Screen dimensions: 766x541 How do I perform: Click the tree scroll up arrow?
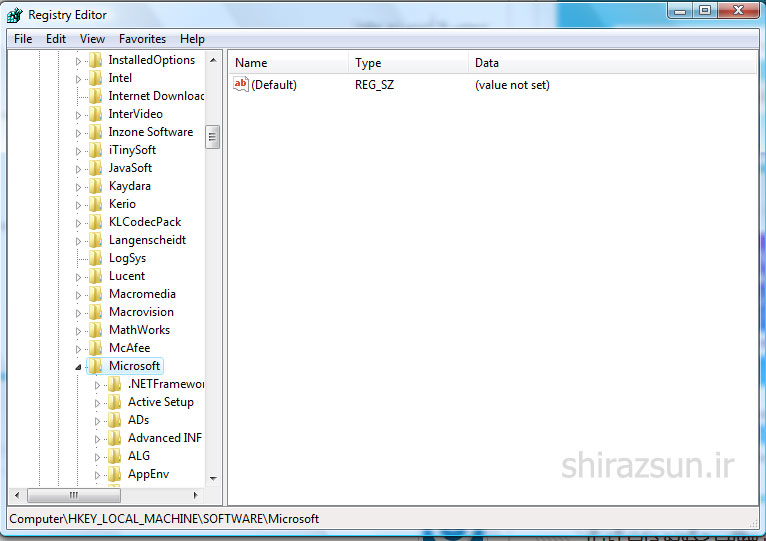(213, 60)
